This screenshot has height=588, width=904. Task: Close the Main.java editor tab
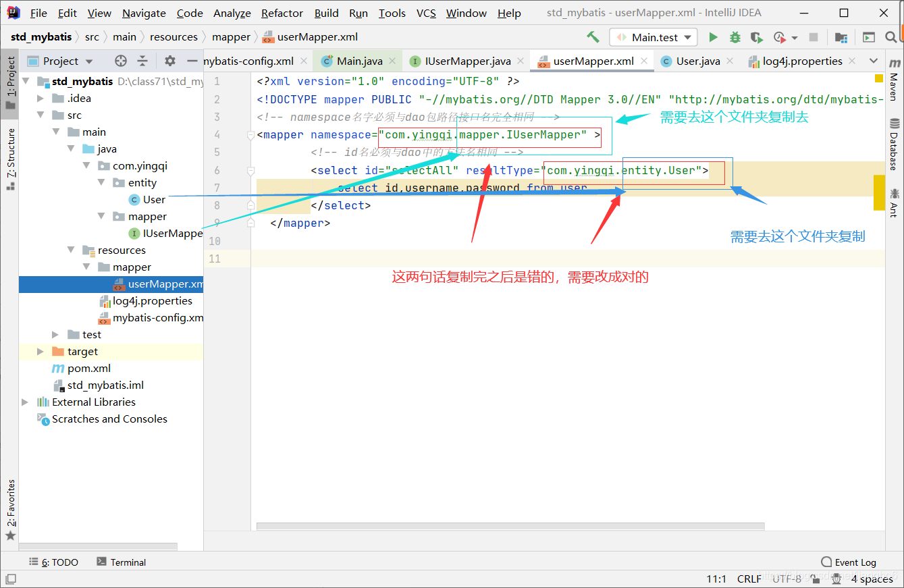393,61
